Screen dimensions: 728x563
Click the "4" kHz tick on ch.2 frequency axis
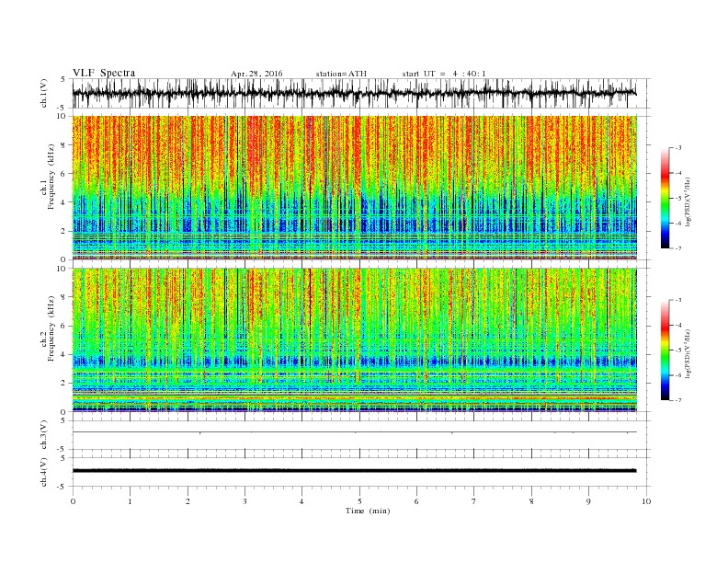click(x=64, y=355)
